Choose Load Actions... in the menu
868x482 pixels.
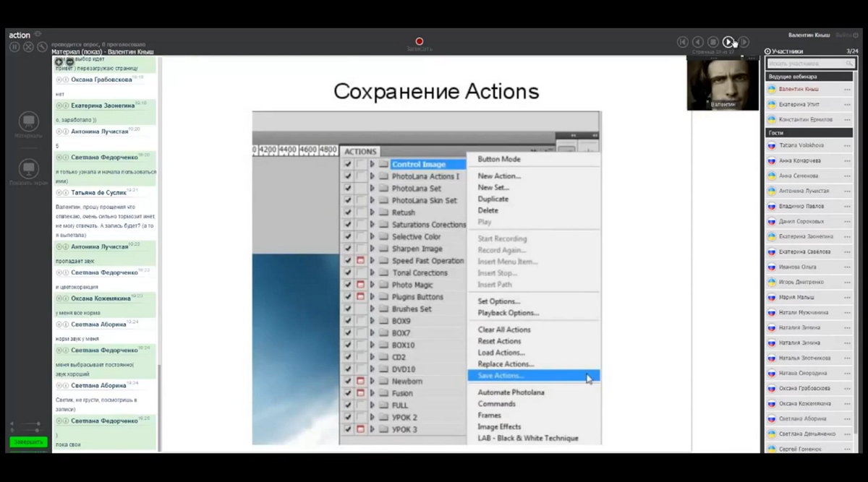tap(501, 353)
